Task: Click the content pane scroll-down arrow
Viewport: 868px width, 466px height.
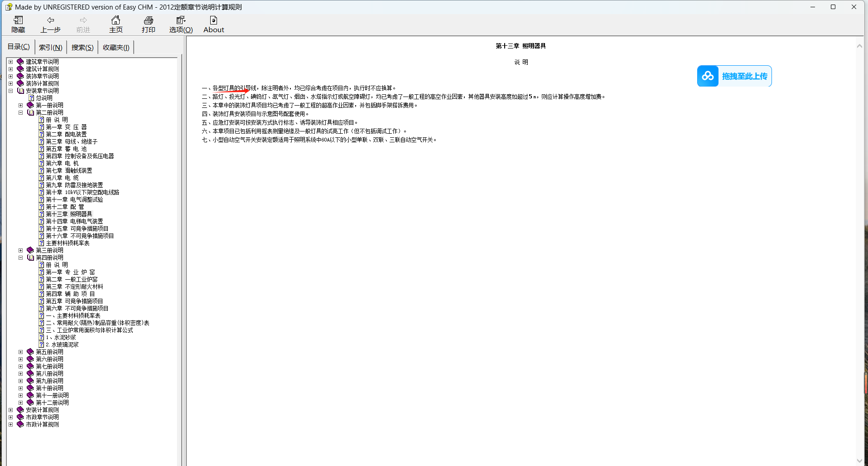Action: coord(859,461)
